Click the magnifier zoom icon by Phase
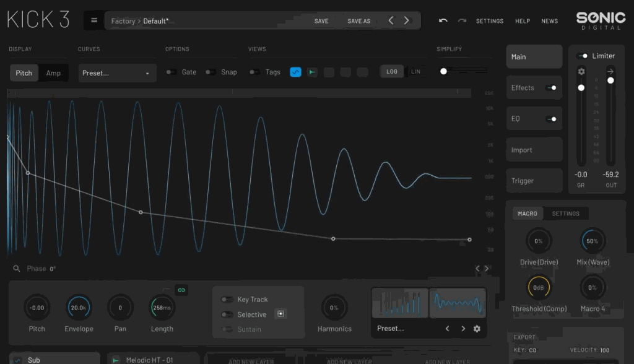This screenshot has height=364, width=634. 17,269
